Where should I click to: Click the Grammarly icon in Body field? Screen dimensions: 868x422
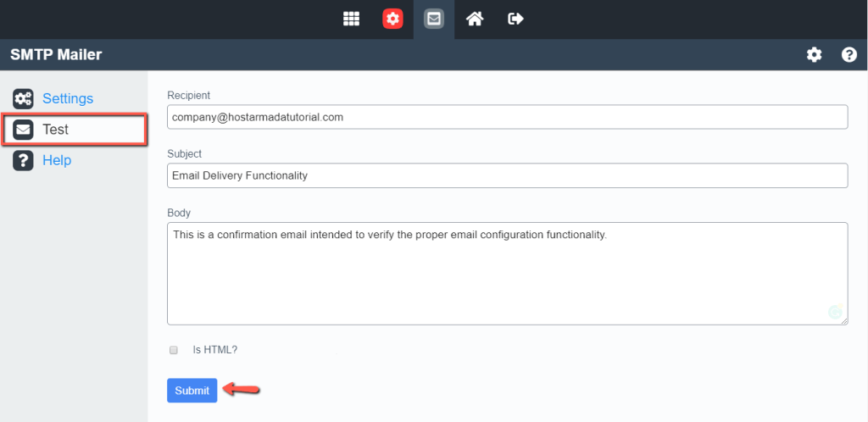coord(835,311)
